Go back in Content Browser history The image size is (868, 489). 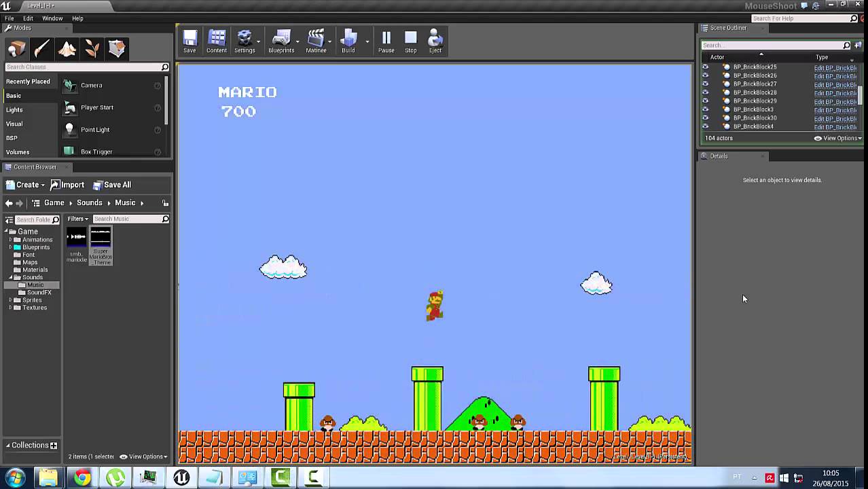tap(9, 203)
